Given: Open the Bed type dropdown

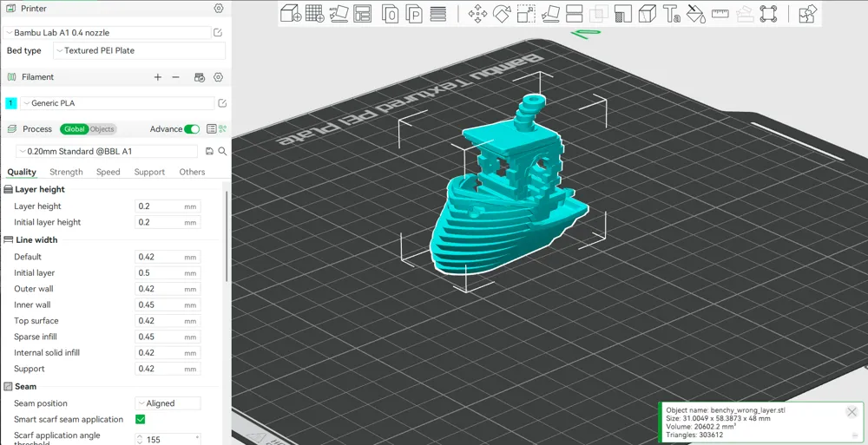Looking at the screenshot, I should point(140,50).
